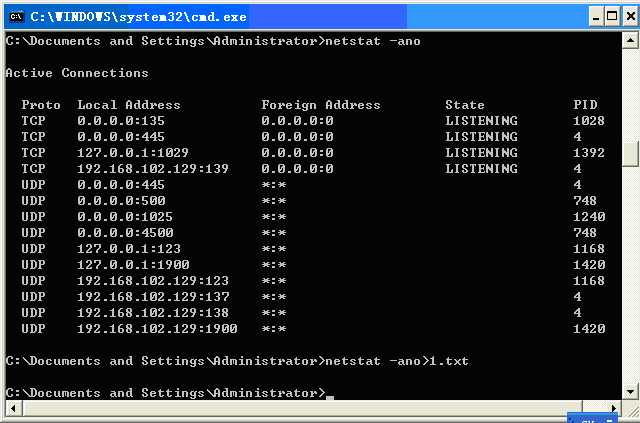Click the *:* entry in the 0.0.0.0:1025 row
Viewport: 640px width, 423px height.
273,217
